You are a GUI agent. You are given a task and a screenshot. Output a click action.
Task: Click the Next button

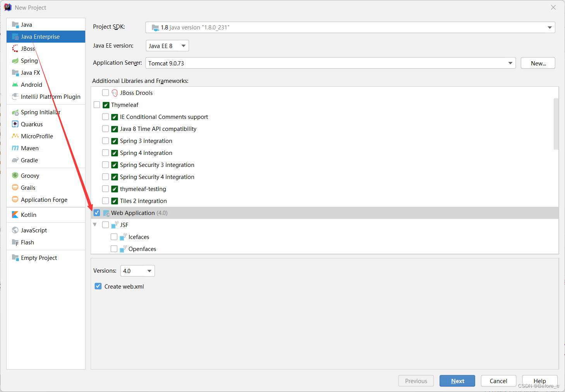[457, 381]
